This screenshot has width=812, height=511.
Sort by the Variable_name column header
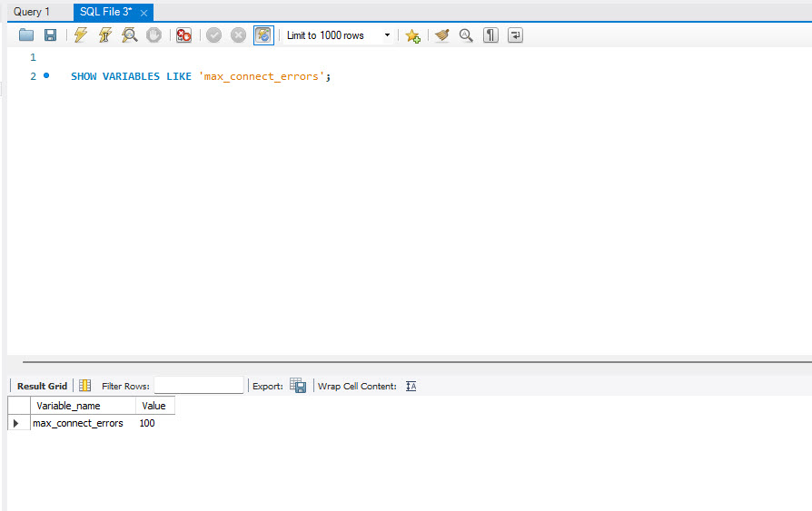(x=69, y=406)
